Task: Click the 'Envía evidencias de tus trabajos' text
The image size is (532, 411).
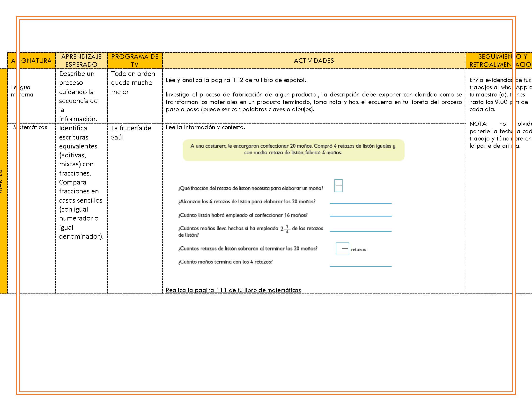Action: 501,95
